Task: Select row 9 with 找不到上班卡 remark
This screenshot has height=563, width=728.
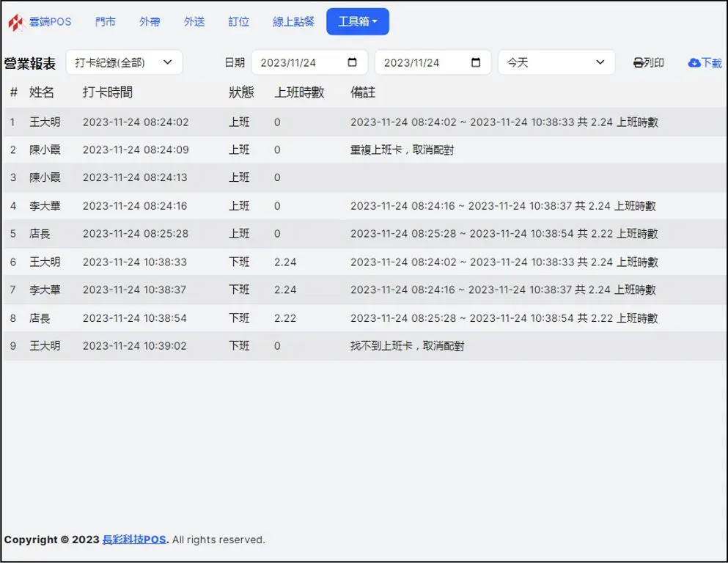Action: 293,345
